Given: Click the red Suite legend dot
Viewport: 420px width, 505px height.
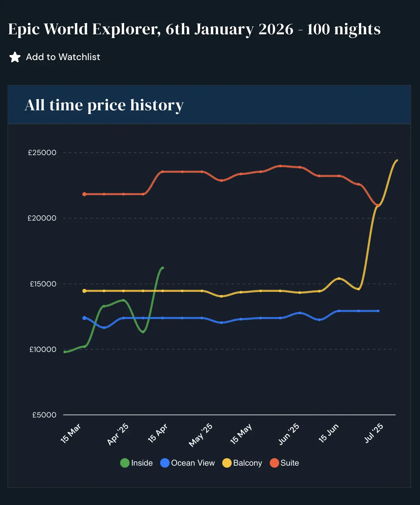Looking at the screenshot, I should 274,463.
